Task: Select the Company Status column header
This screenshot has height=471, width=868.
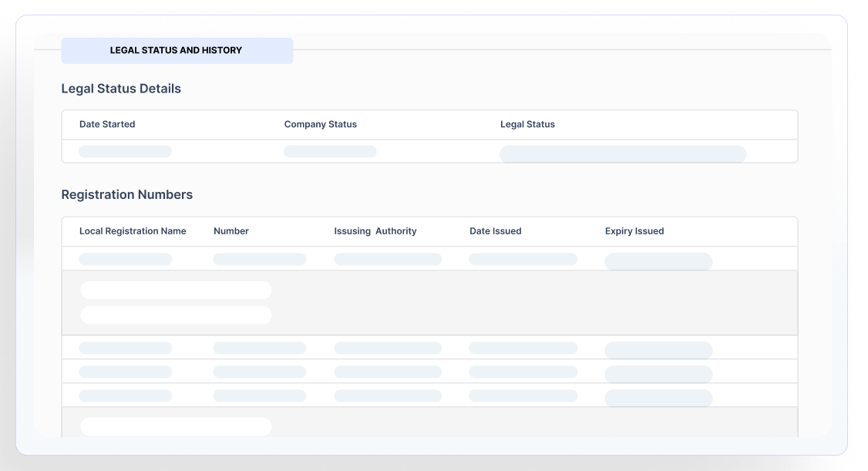Action: tap(320, 124)
